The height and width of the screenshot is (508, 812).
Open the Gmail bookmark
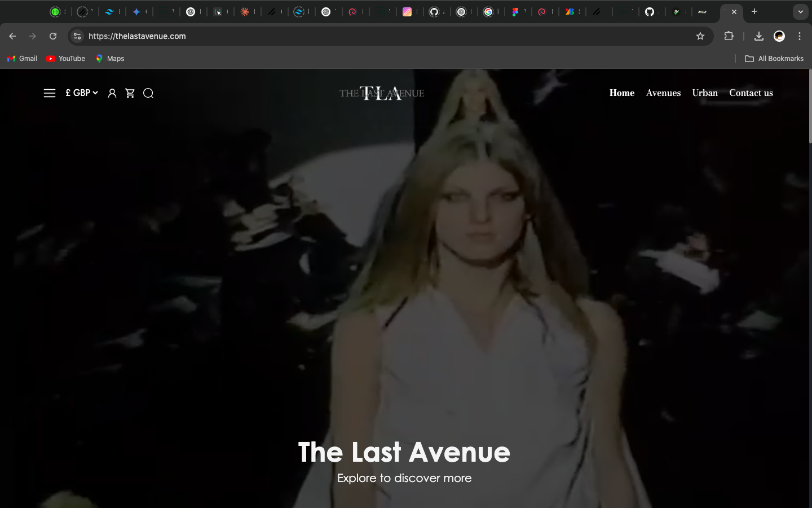pos(23,59)
